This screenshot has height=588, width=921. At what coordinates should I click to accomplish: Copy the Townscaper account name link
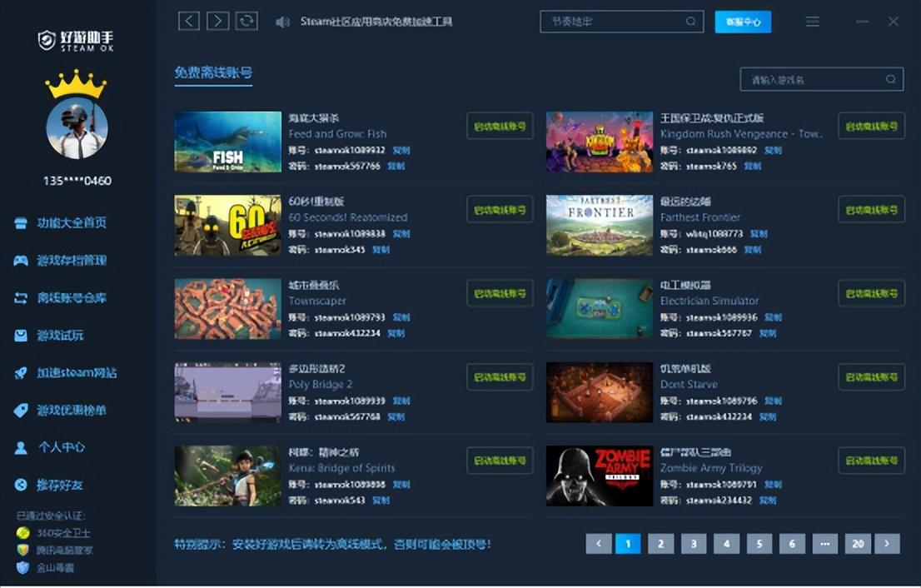pyautogui.click(x=401, y=317)
